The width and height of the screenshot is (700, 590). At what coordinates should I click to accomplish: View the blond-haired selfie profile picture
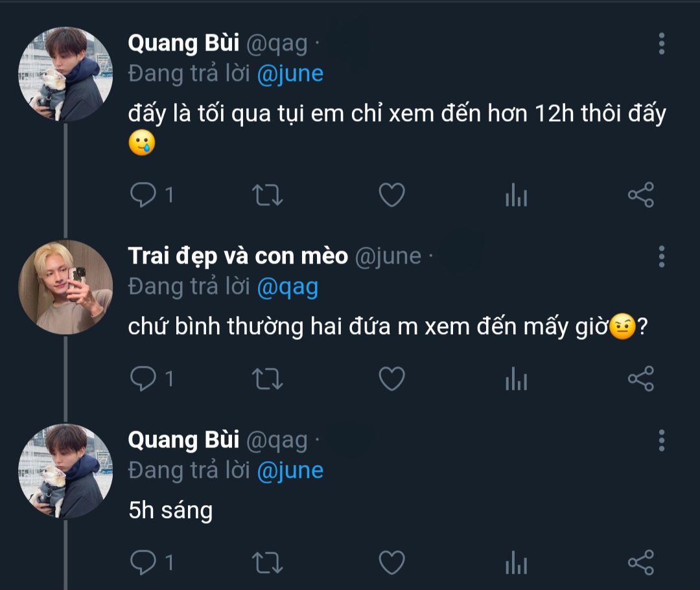[x=65, y=287]
